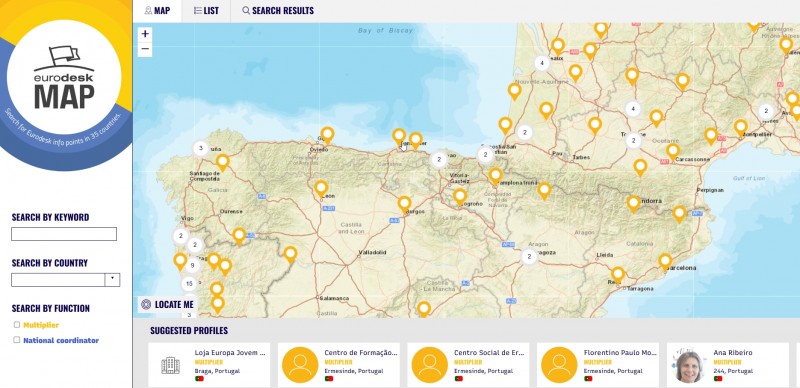Click the LOCATE ME button
This screenshot has width=800, height=388.
tap(168, 304)
